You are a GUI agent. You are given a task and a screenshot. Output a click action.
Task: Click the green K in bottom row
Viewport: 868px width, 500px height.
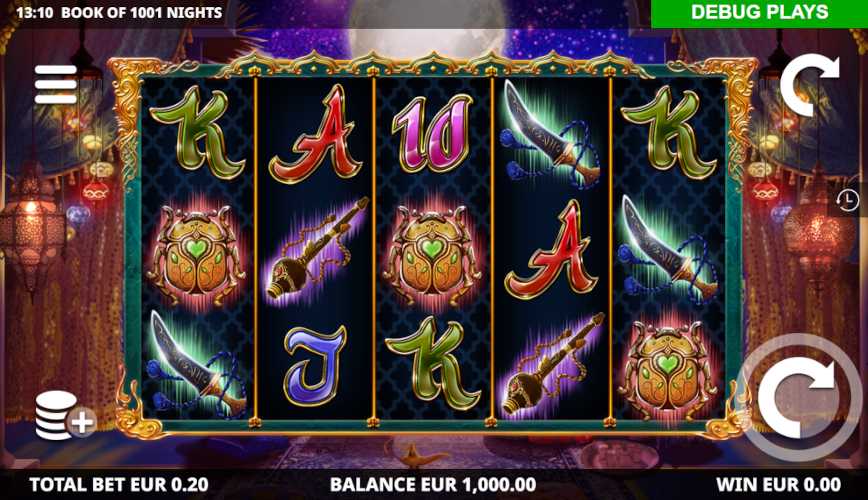click(x=432, y=364)
